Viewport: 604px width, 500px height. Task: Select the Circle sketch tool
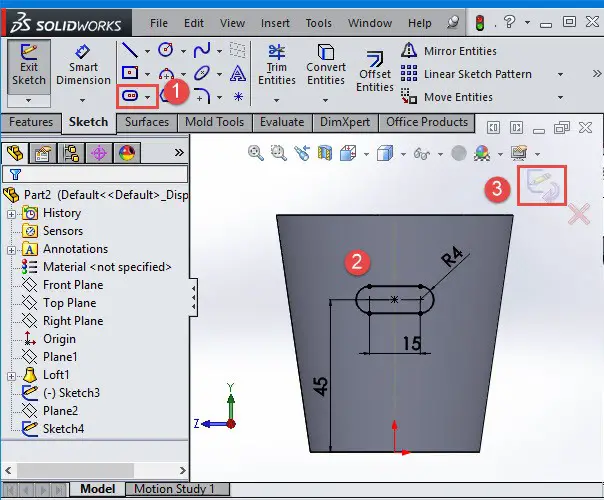pos(166,50)
